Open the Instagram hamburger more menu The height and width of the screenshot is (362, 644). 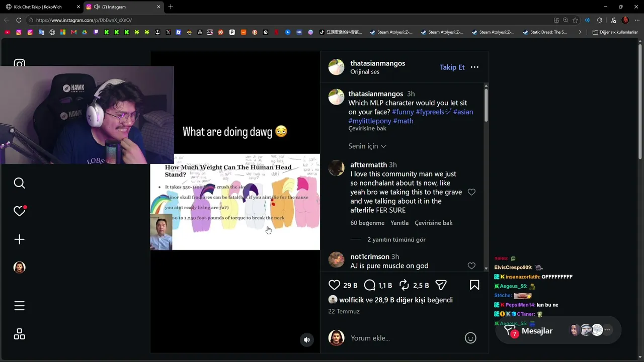pos(19,306)
